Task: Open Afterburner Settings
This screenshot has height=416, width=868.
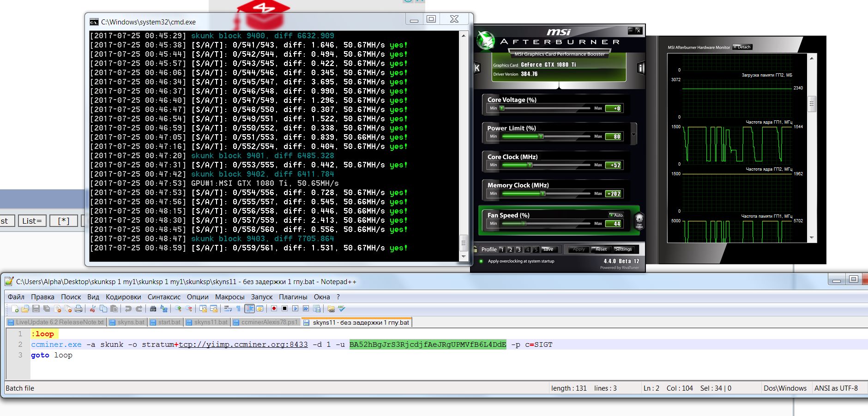Action: (623, 250)
